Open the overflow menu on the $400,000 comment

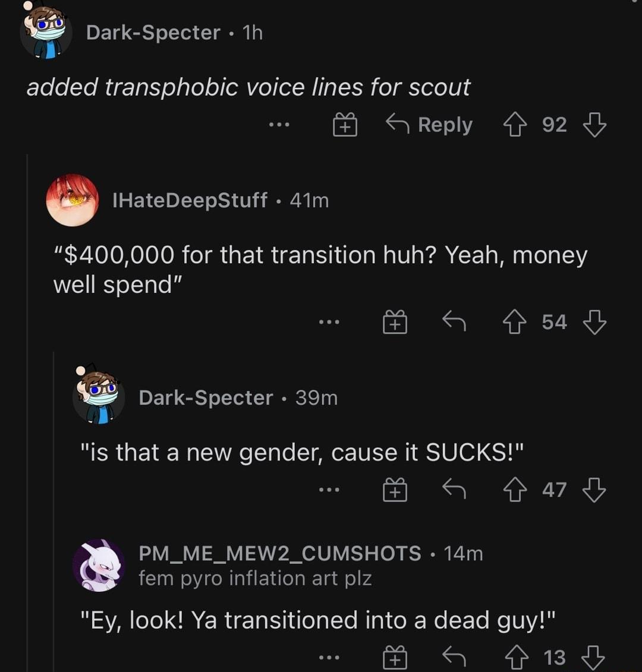329,321
